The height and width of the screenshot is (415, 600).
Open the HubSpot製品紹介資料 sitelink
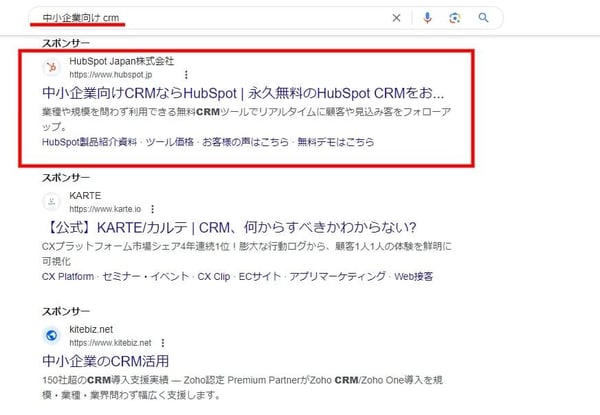89,142
